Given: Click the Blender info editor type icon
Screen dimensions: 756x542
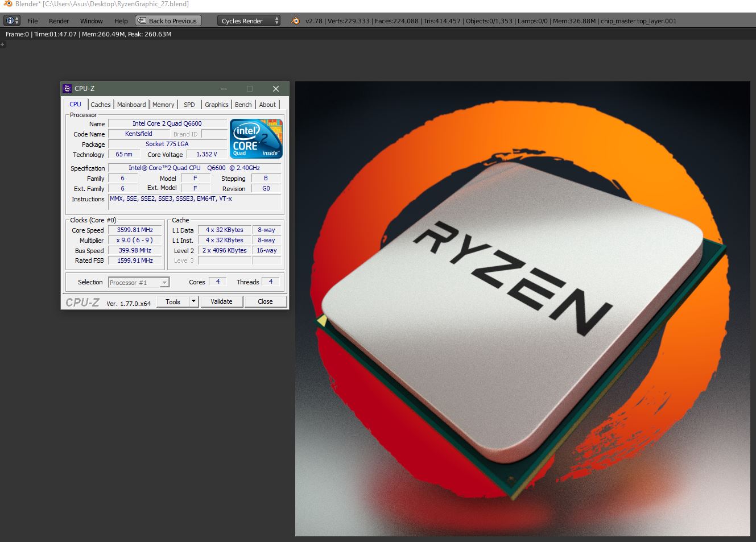Looking at the screenshot, I should pos(12,20).
